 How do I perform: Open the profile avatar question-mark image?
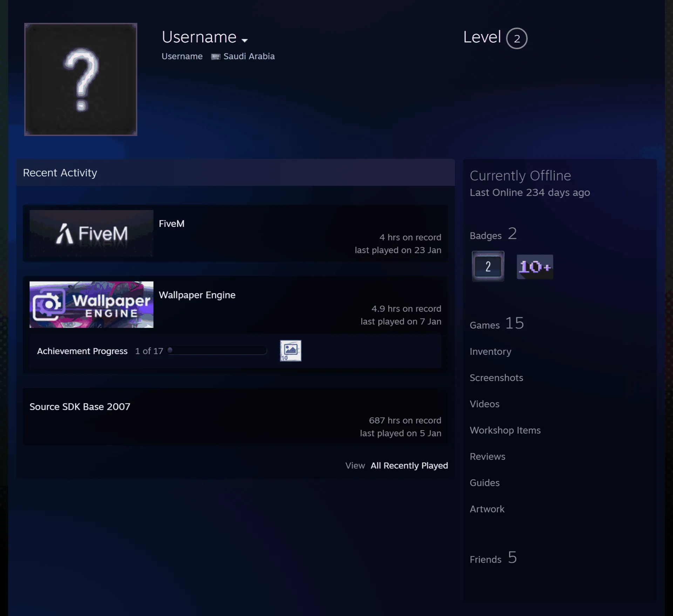pos(81,79)
